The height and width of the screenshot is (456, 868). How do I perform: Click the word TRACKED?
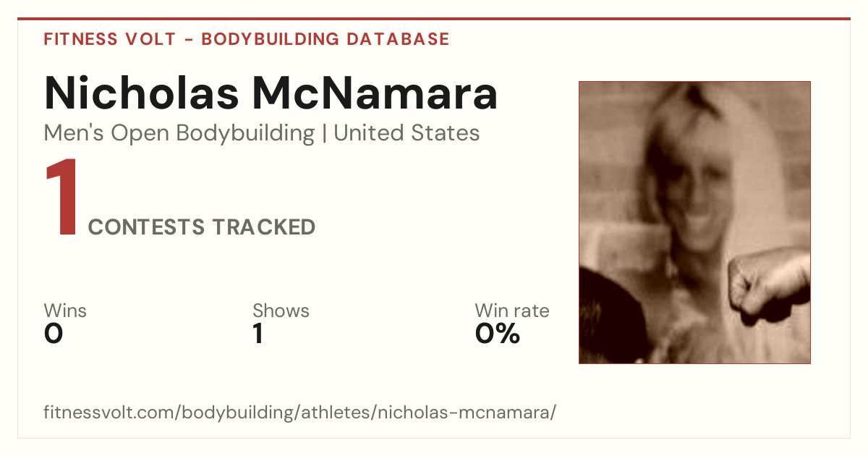click(x=263, y=227)
